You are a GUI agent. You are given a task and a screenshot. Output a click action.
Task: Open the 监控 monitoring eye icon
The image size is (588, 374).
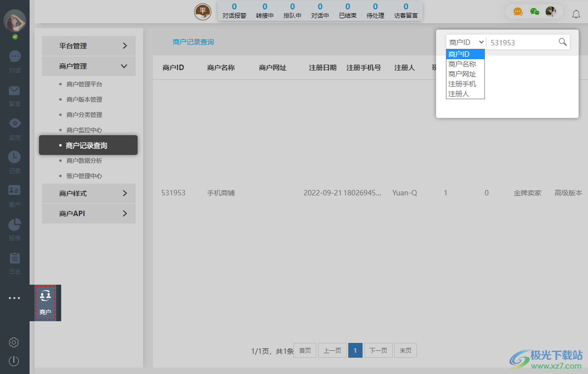pos(14,123)
